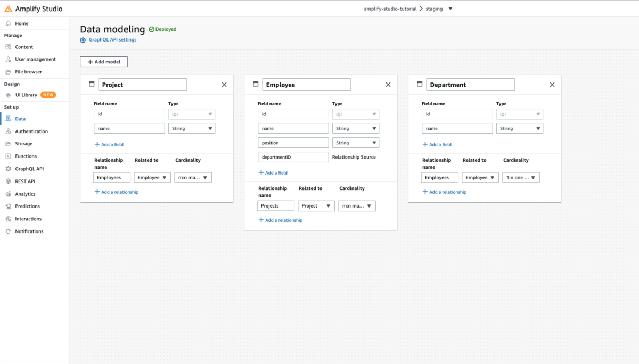Click Add a field in Project
This screenshot has width=639, height=364.
point(109,144)
